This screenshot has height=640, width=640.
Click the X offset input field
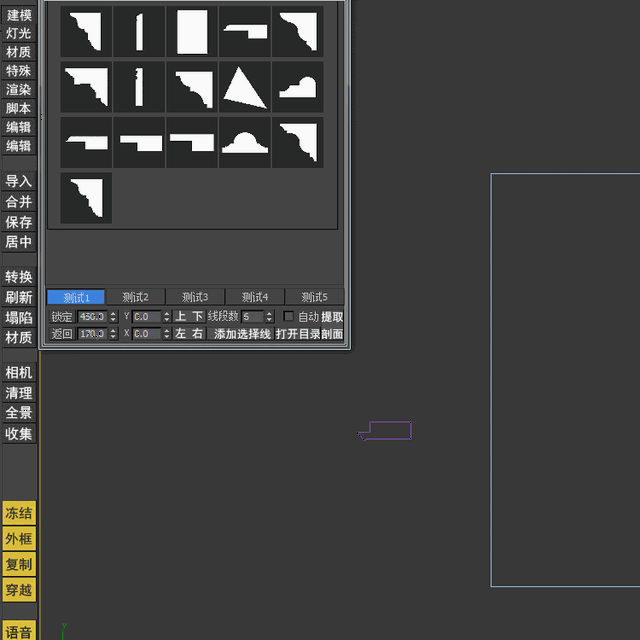(x=147, y=334)
